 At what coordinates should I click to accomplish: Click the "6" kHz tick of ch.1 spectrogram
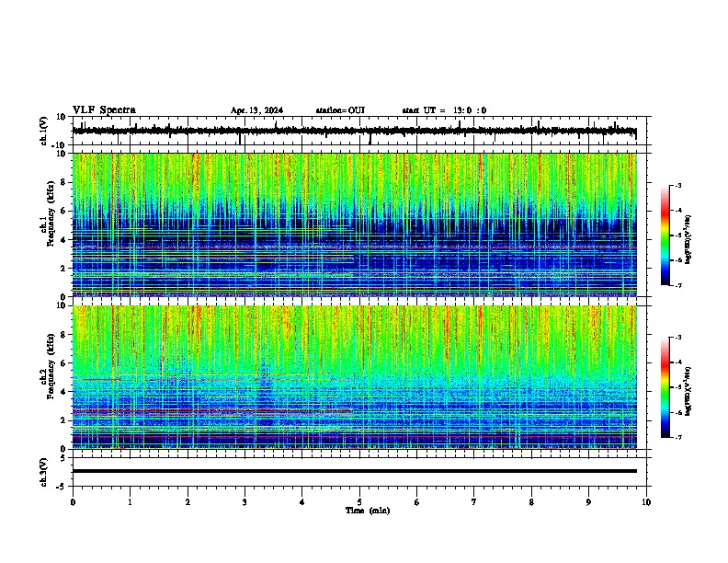point(63,211)
